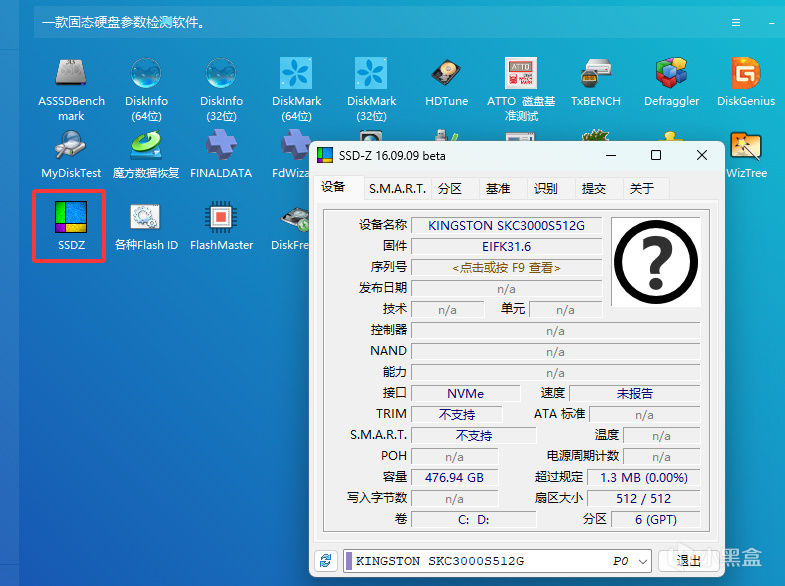Open the launcher hamburger menu
785x586 pixels.
coord(736,23)
